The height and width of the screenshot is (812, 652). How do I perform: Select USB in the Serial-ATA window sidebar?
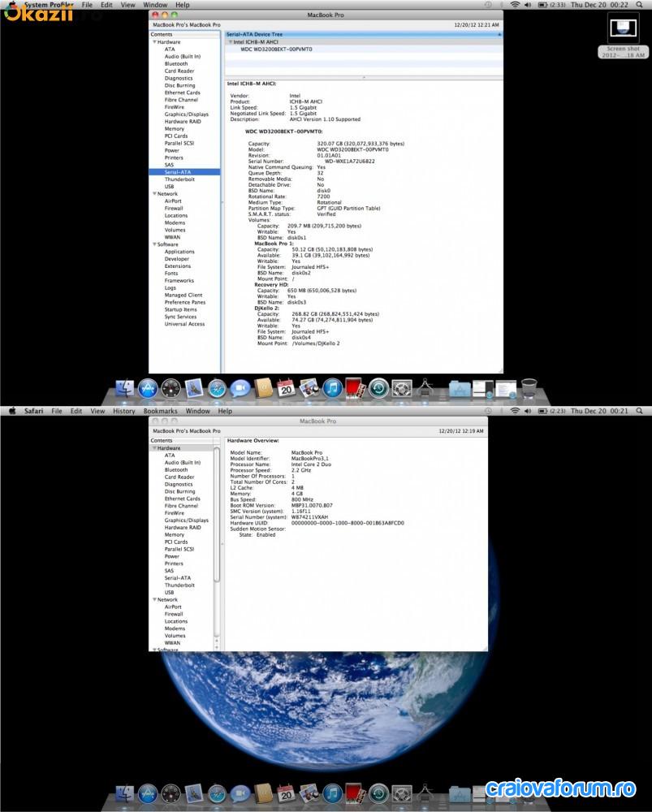(x=170, y=187)
